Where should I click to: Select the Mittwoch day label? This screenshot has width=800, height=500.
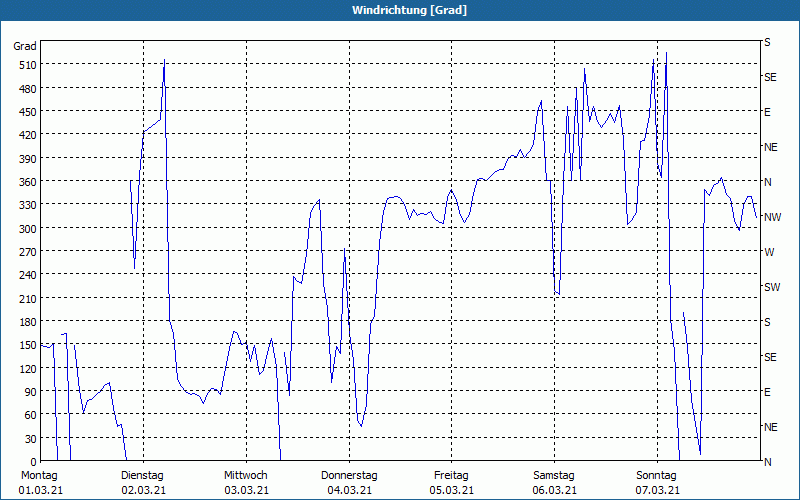tap(245, 476)
